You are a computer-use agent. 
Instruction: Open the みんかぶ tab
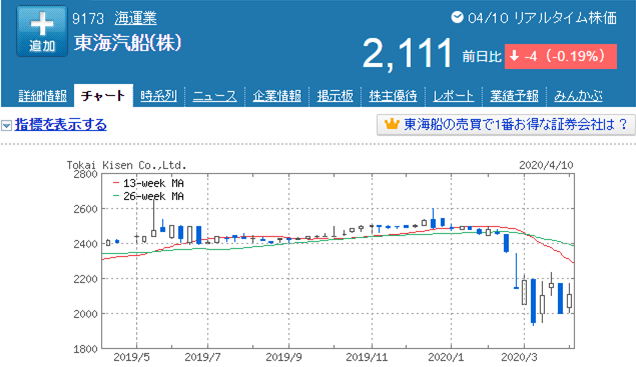(578, 96)
